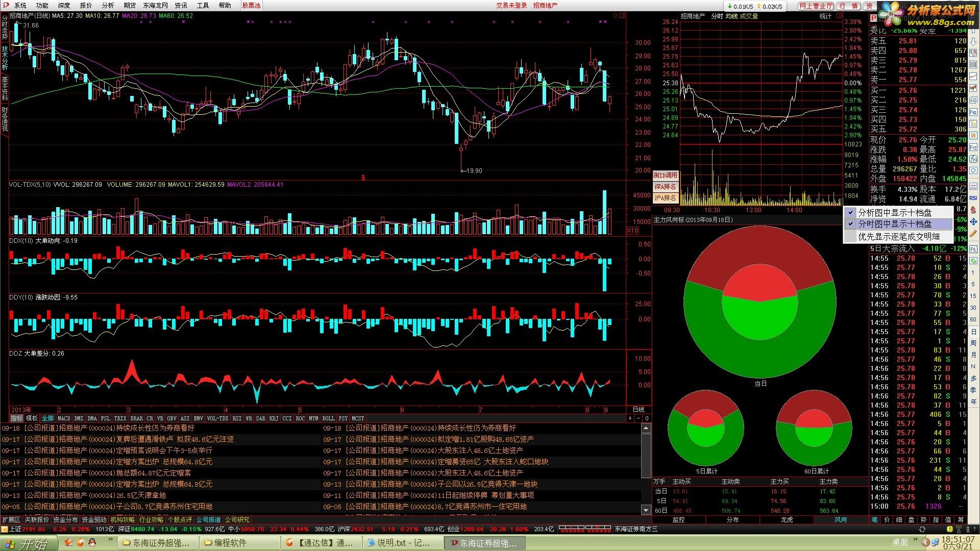Toggle 分时图中显示十档盘 option
980x551 pixels.
click(x=898, y=224)
